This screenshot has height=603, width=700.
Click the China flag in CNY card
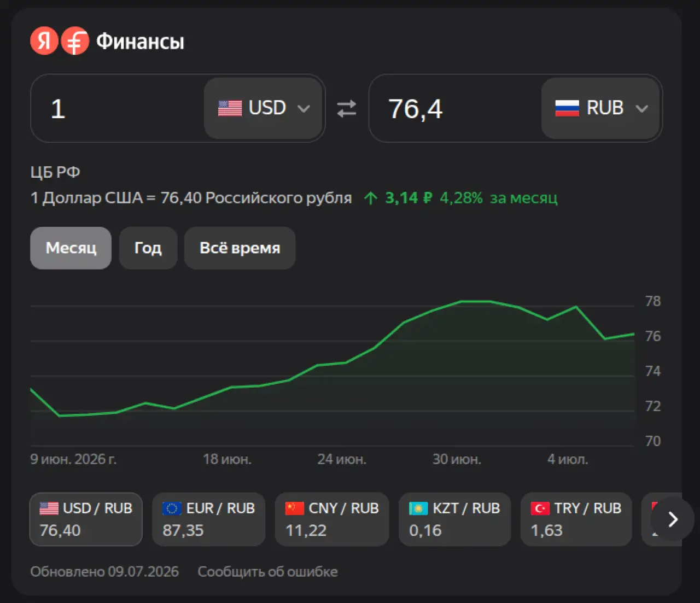coord(295,508)
